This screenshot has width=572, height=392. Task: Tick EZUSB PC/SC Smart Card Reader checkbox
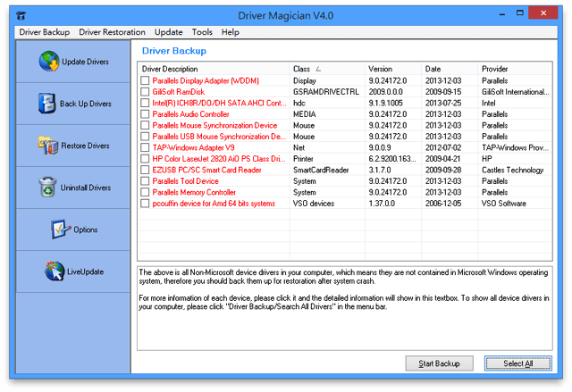tap(145, 170)
